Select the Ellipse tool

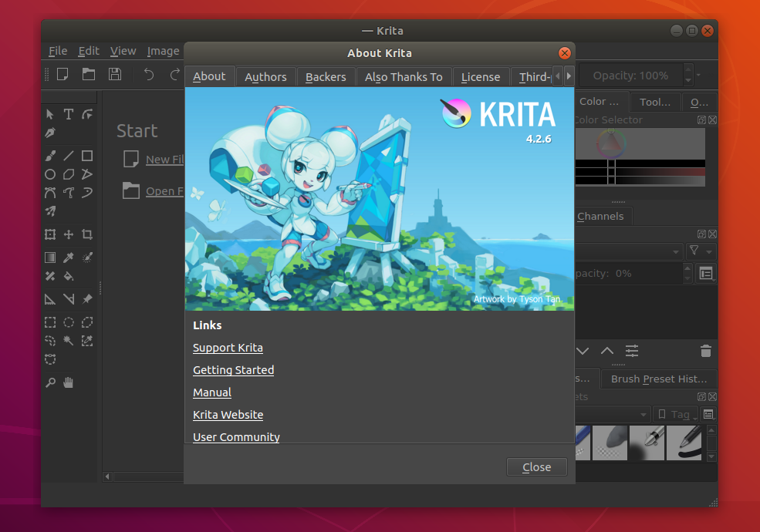pos(50,174)
